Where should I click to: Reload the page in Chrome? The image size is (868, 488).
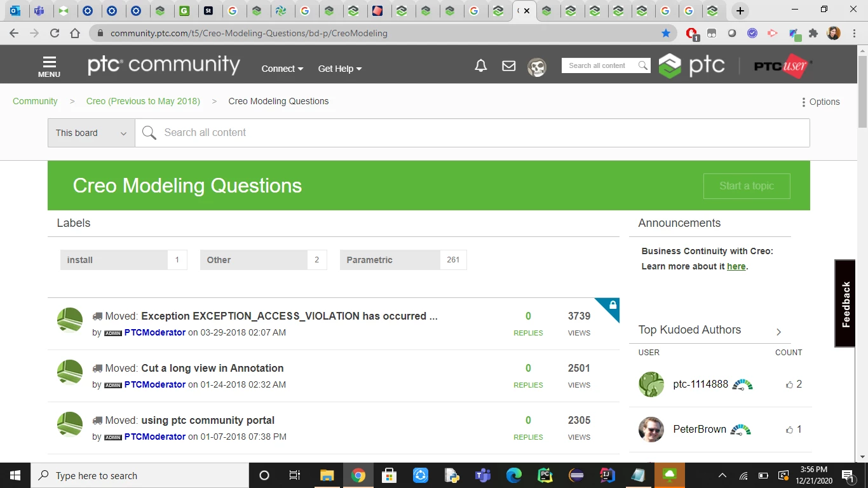(55, 33)
